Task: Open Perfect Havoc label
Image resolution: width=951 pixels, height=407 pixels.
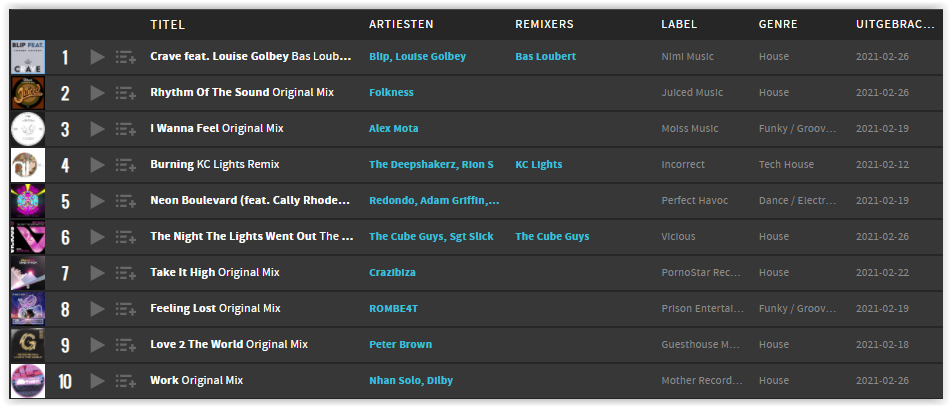Action: (694, 200)
